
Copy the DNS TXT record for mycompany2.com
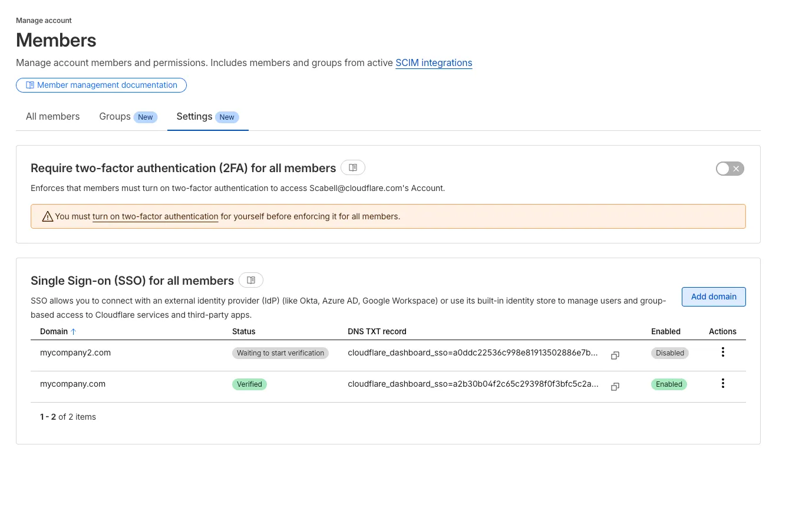pos(615,355)
